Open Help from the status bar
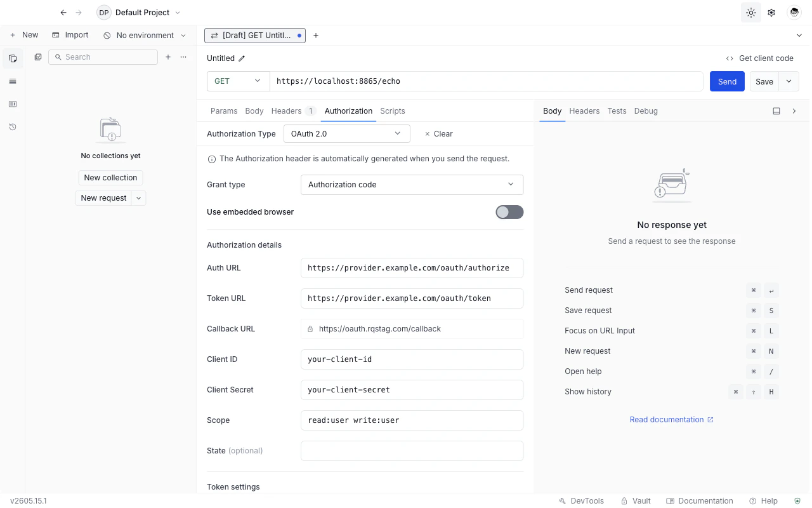Image resolution: width=812 pixels, height=508 pixels. (x=763, y=501)
